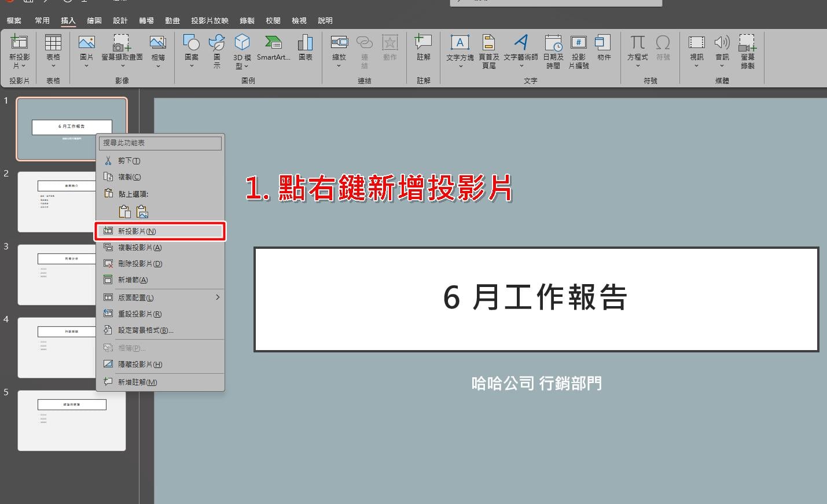Expand the 版面配置 submenu arrow
The height and width of the screenshot is (504, 827).
[x=218, y=297]
